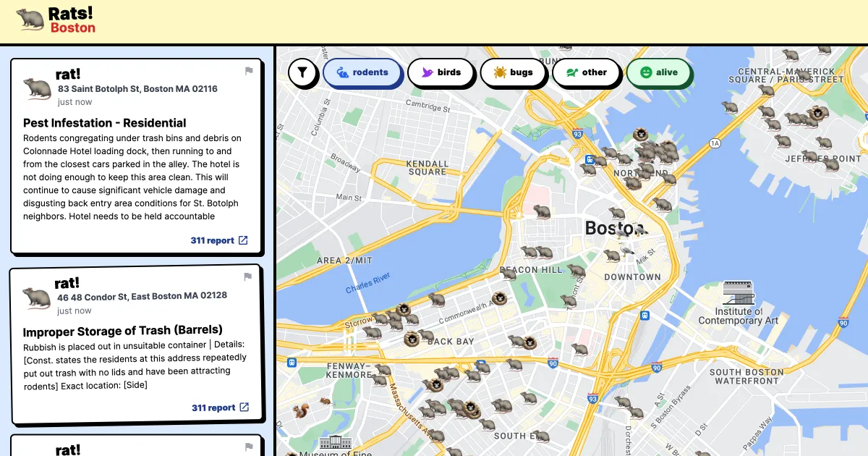
Task: Click the 'Rubbish is placed out' description text
Action: click(x=135, y=365)
